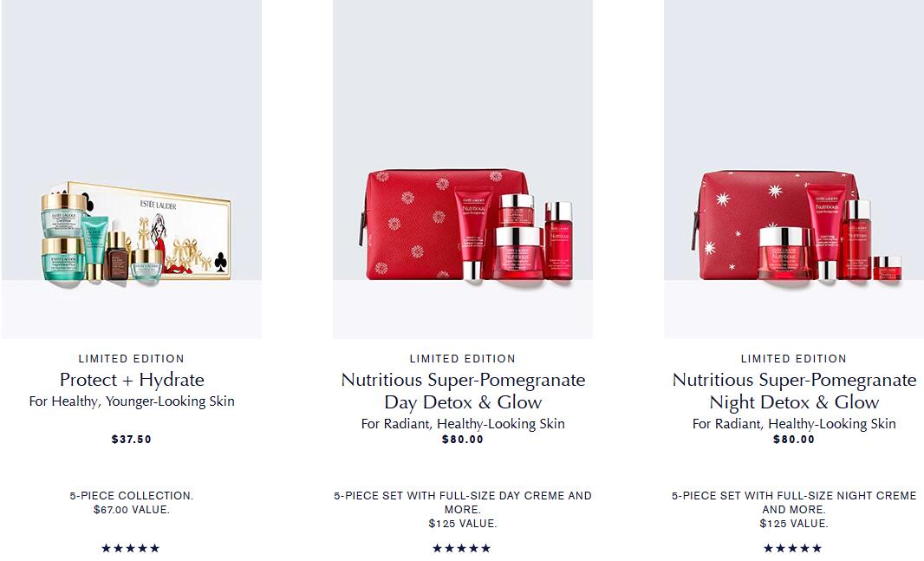Click 'For Radiant, Healthy-Looking Skin' under Day Detox
The height and width of the screenshot is (561, 924).
click(x=463, y=424)
